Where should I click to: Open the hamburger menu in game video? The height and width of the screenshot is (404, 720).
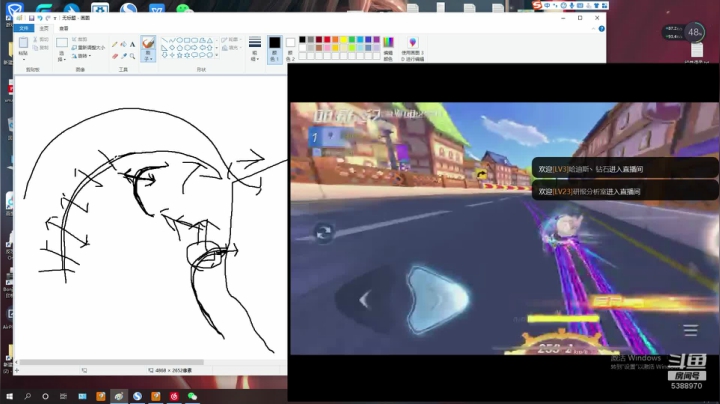pyautogui.click(x=690, y=331)
